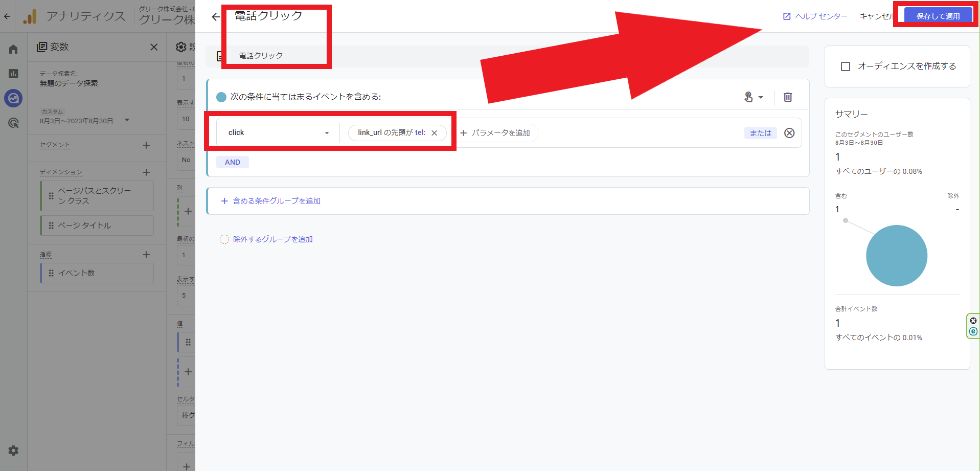Click パラメータを追加 button
This screenshot has height=471, width=980.
495,133
